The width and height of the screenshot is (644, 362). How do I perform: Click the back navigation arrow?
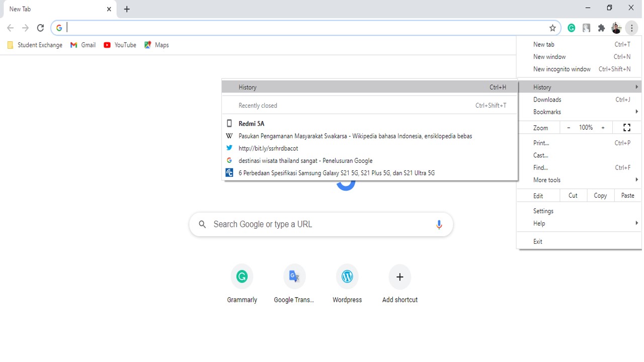coord(10,28)
